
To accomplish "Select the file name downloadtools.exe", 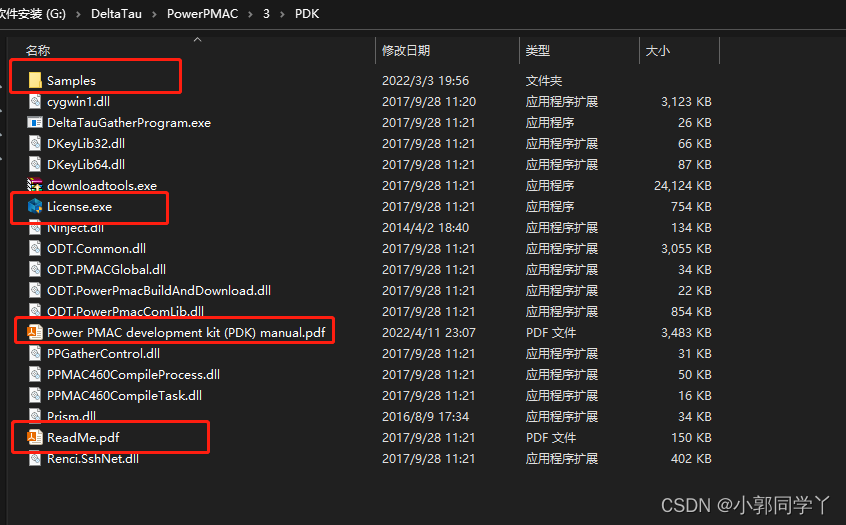I will coord(102,186).
